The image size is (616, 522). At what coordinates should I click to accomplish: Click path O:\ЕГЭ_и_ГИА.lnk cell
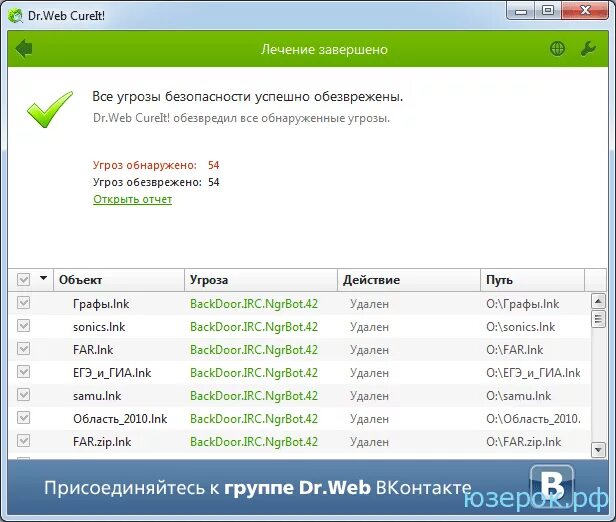click(534, 373)
